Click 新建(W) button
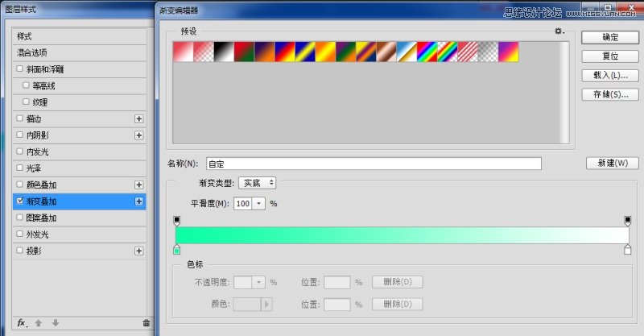644x336 pixels. 613,164
